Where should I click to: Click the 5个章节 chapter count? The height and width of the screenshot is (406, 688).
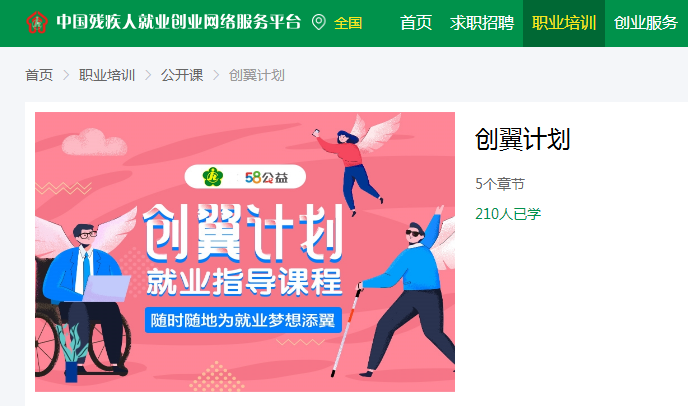pyautogui.click(x=500, y=183)
